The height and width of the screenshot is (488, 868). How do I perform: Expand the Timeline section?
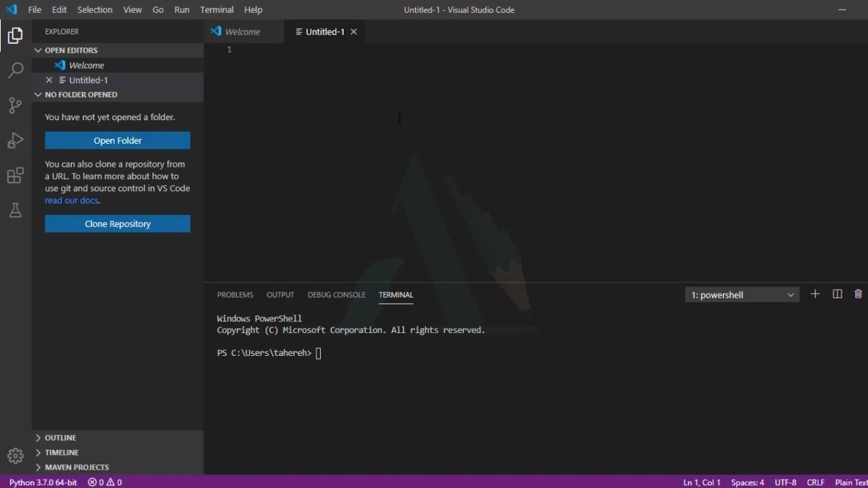pyautogui.click(x=62, y=453)
